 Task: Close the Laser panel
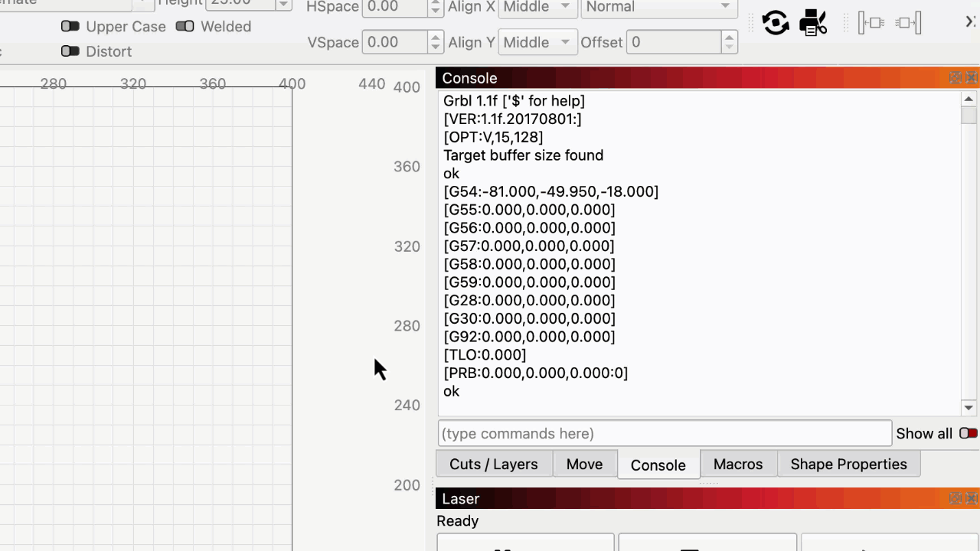(972, 499)
